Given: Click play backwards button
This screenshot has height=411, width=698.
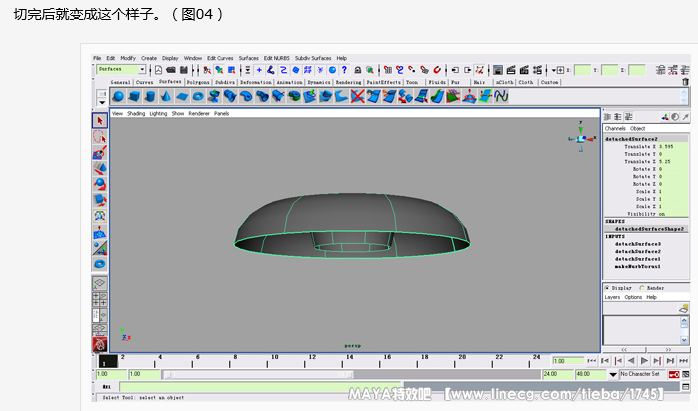Looking at the screenshot, I should click(631, 361).
